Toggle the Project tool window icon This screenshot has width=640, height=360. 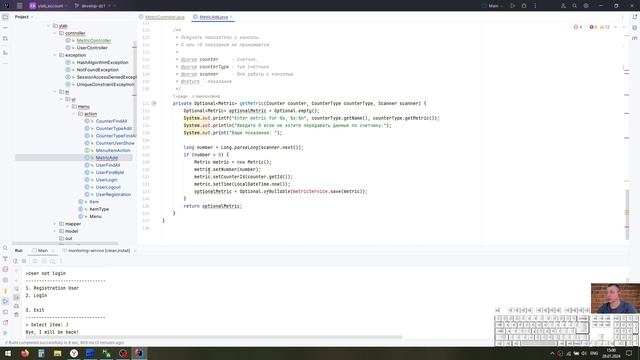click(x=5, y=17)
